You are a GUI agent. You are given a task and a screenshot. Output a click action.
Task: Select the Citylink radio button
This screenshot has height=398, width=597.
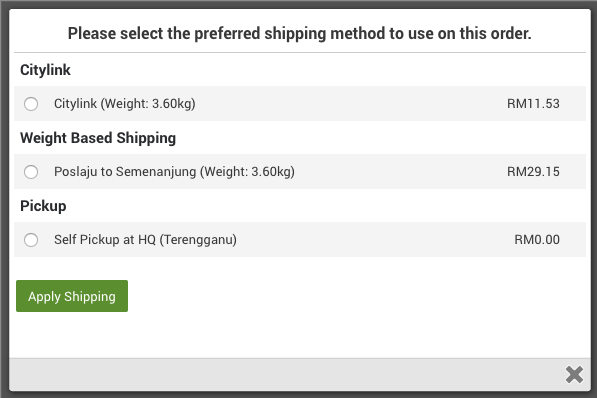(x=31, y=104)
